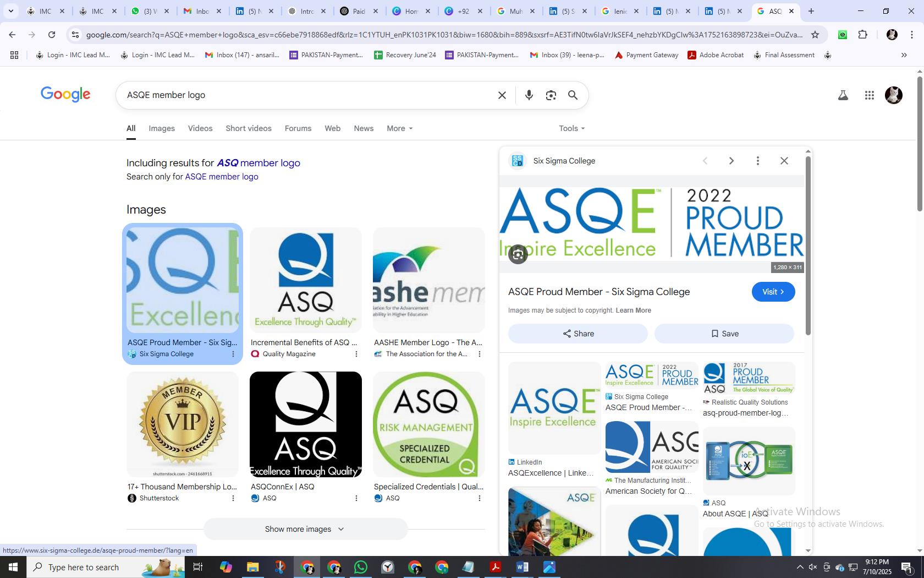Image resolution: width=924 pixels, height=578 pixels.
Task: Open new browser tab with plus icon
Action: (811, 11)
